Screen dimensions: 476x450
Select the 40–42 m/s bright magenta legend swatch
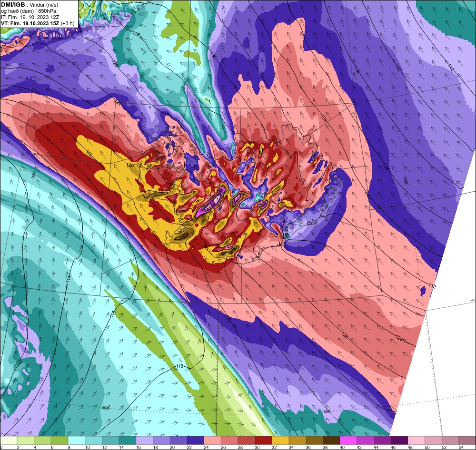(348, 440)
